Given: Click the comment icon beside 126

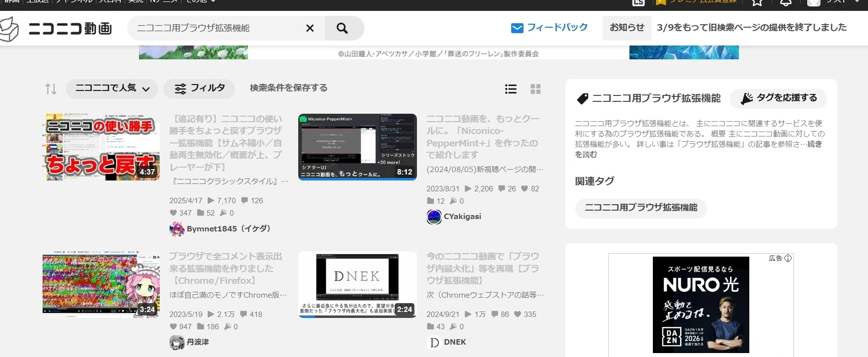Looking at the screenshot, I should 244,201.
